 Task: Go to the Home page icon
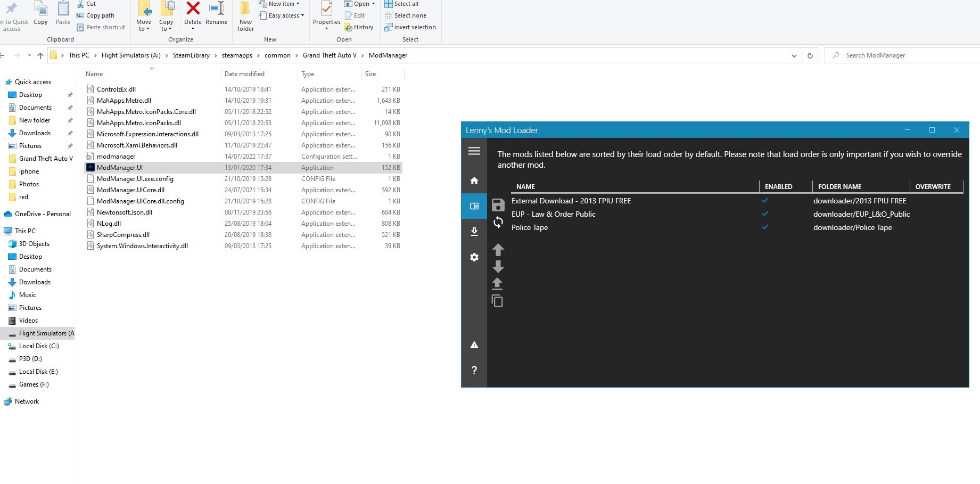pos(474,181)
